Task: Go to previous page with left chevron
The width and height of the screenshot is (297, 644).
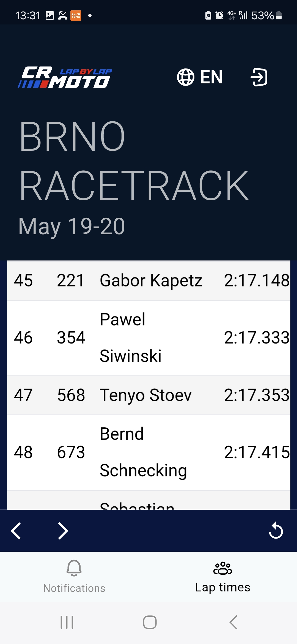Action: [x=16, y=531]
